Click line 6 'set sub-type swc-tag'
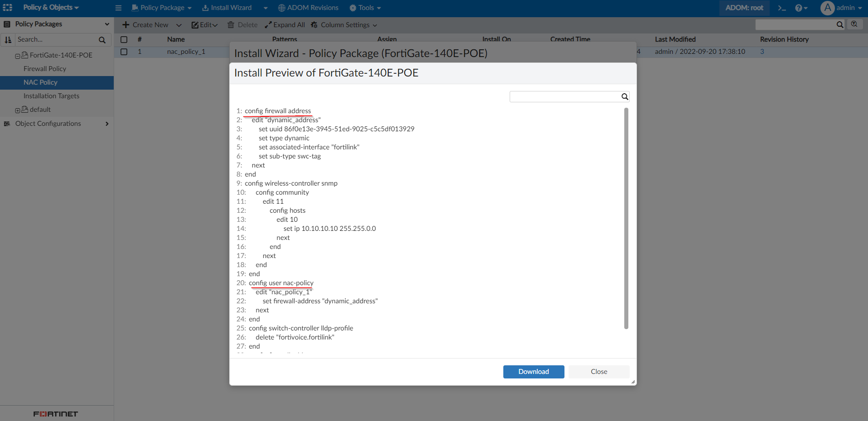The width and height of the screenshot is (868, 421). point(290,156)
